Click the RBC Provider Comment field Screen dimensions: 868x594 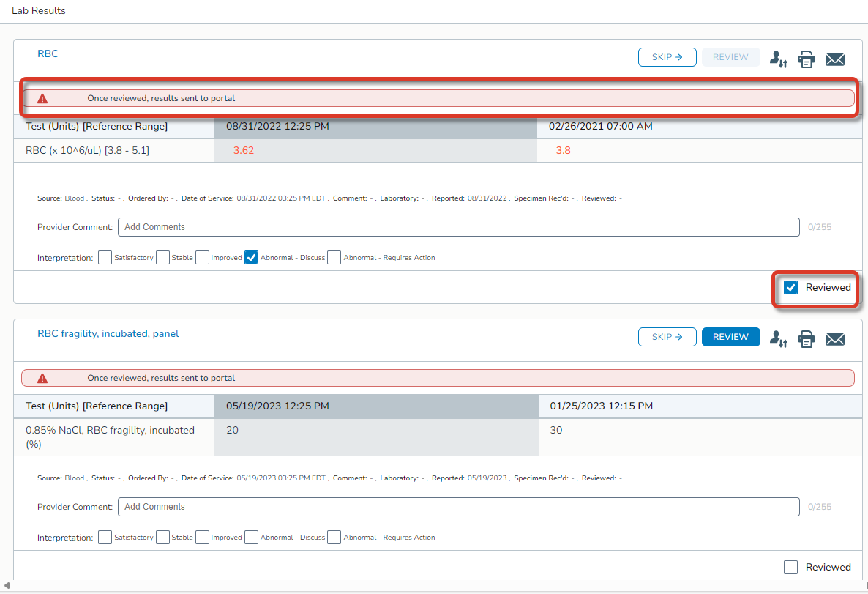[x=458, y=227]
